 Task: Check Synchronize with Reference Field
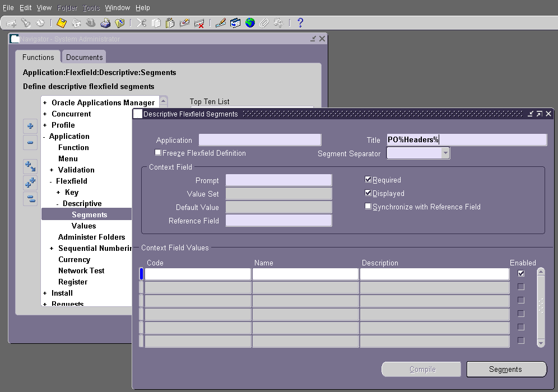(x=368, y=207)
